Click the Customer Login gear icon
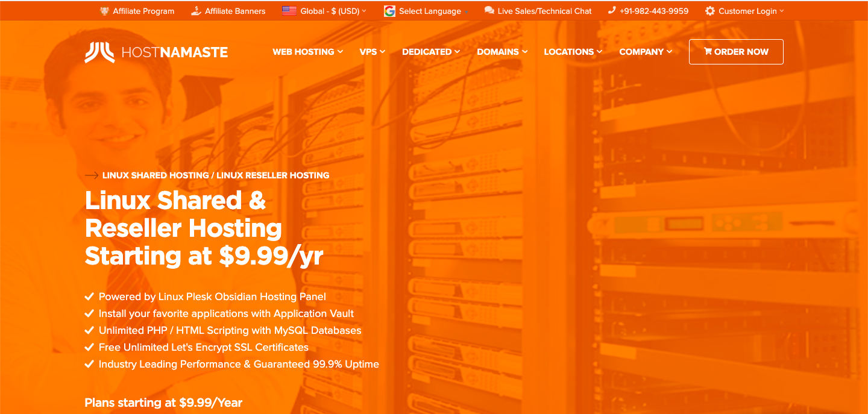This screenshot has height=414, width=868. click(x=710, y=11)
